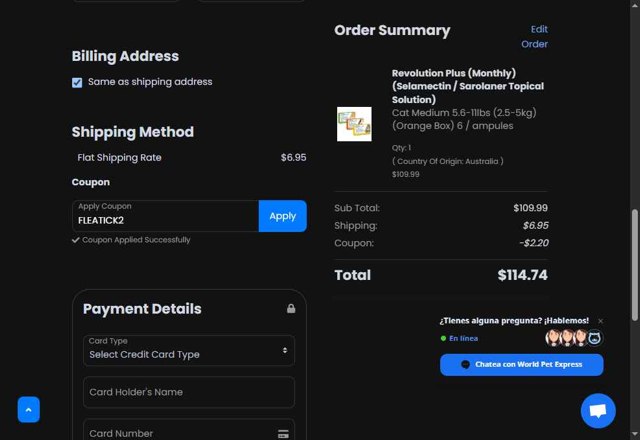
Task: Open the Select Credit Card Type dropdown
Action: click(x=189, y=350)
